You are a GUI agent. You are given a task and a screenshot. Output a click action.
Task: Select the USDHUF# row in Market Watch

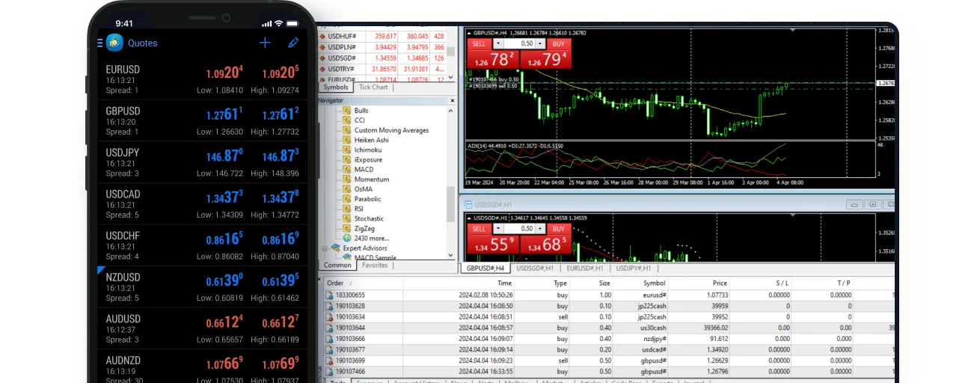(x=382, y=36)
